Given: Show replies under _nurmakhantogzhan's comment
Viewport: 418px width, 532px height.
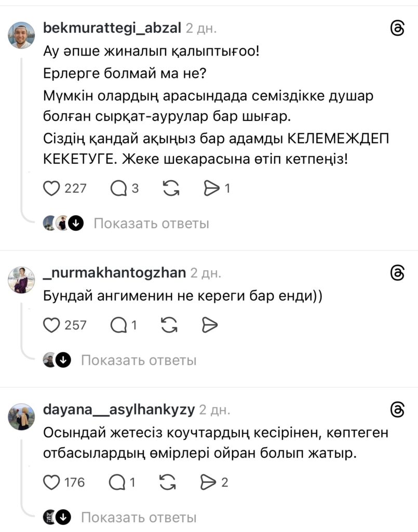Looking at the screenshot, I should pos(139,360).
